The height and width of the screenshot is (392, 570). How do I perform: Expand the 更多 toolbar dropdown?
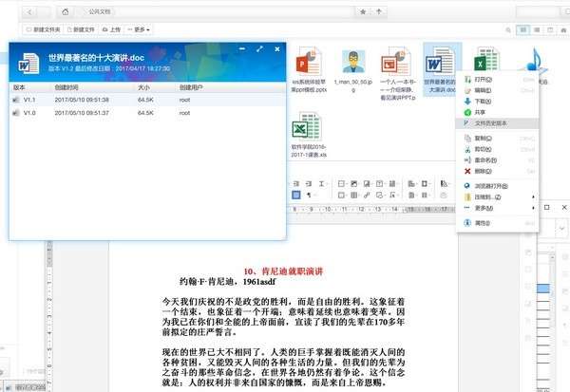click(139, 29)
